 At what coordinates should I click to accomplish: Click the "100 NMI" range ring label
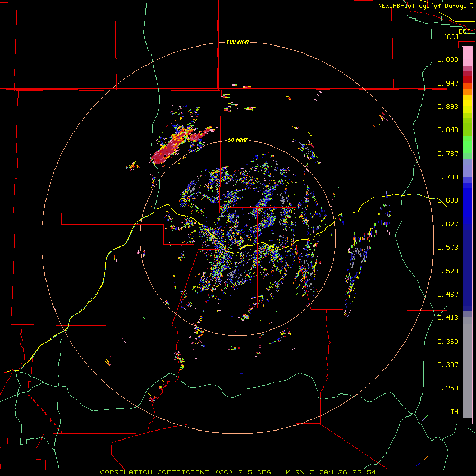pos(237,42)
